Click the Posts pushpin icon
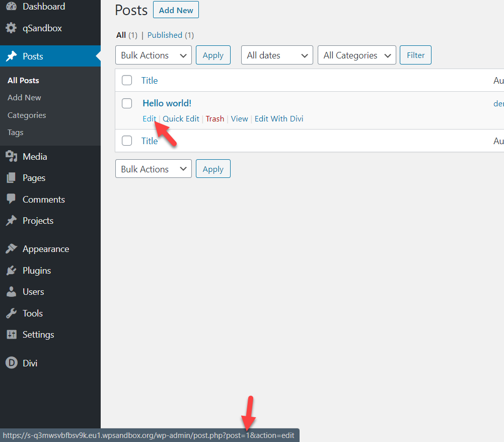The image size is (504, 442). 11,56
